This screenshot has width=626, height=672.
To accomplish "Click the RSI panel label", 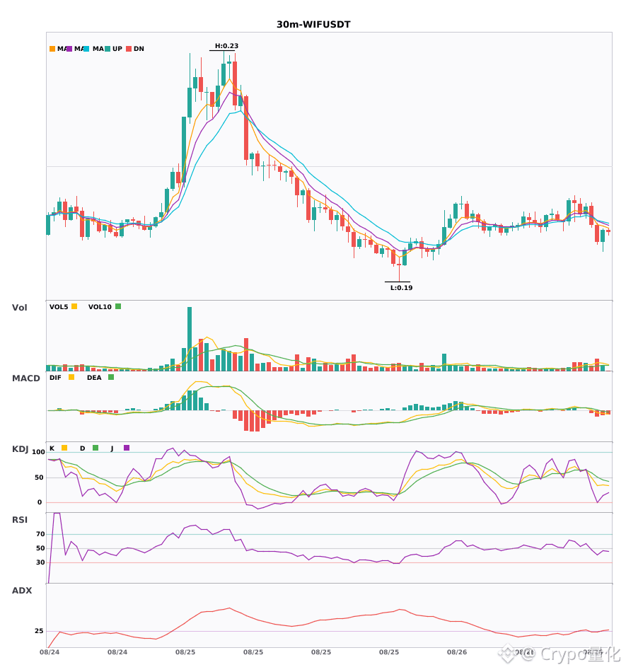I will click(20, 520).
